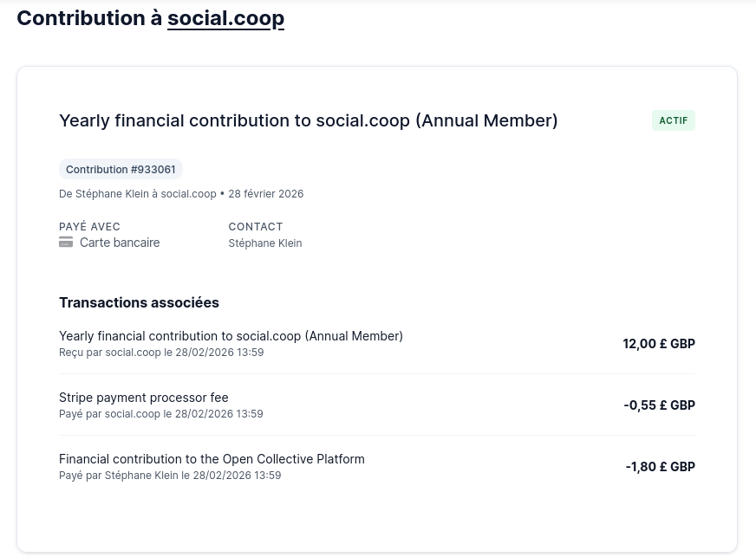This screenshot has width=756, height=557.
Task: Click the PAYÉ AVEC label
Action: (89, 227)
